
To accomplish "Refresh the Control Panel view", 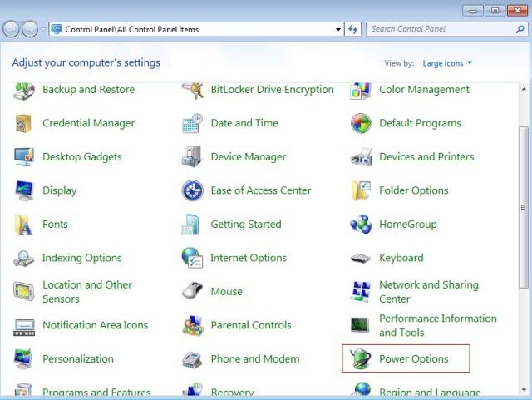I will (x=352, y=30).
